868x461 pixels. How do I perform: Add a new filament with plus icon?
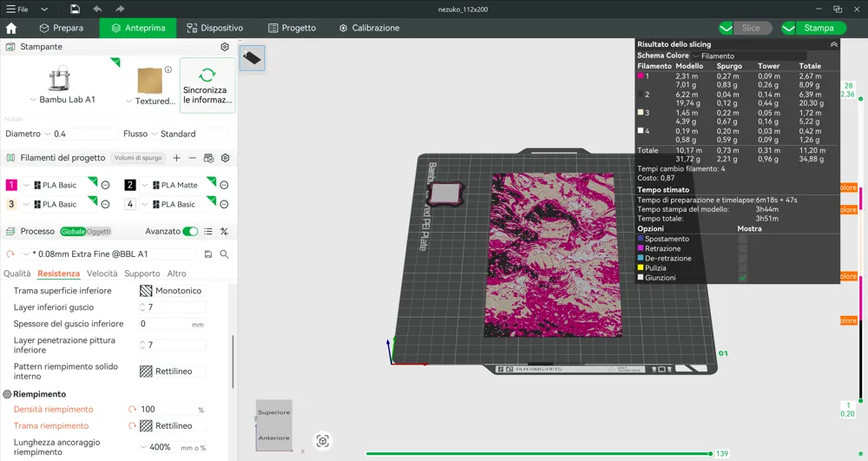[x=176, y=158]
